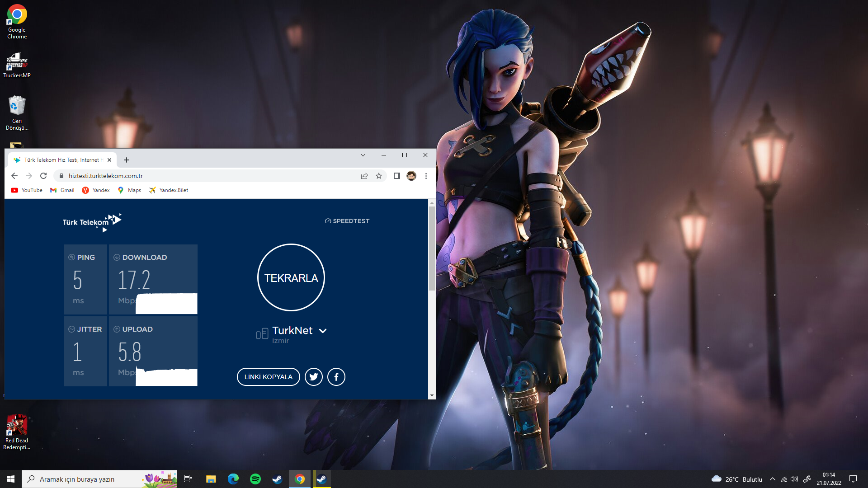
Task: Click the page vertical scrollbar thumb
Action: tap(432, 249)
